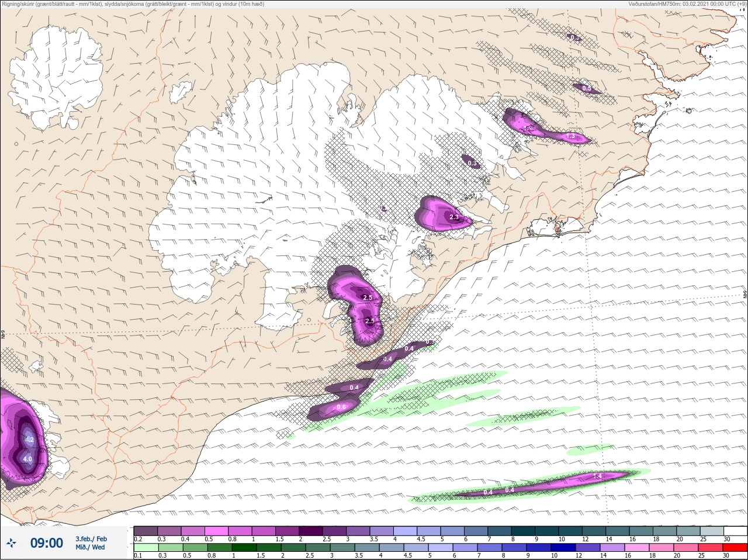This screenshot has width=748, height=560.
Task: Click the 1.4 value in offshore band
Action: coord(597,476)
